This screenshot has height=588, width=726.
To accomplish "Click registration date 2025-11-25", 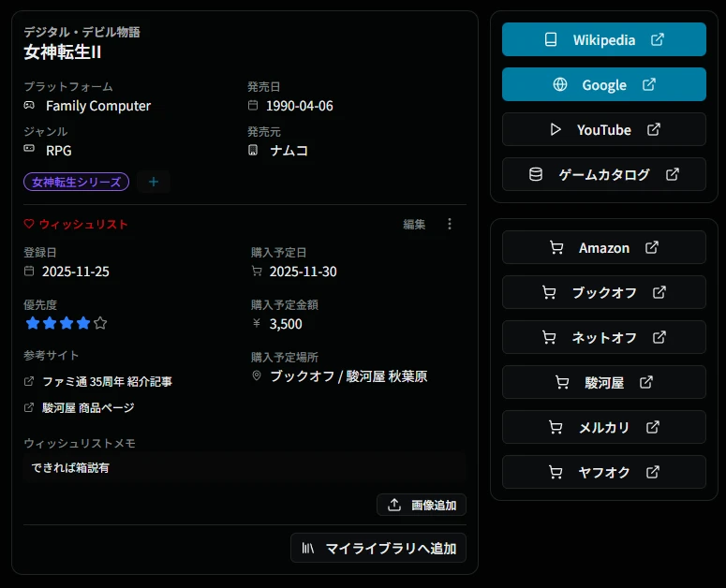I will [x=76, y=272].
